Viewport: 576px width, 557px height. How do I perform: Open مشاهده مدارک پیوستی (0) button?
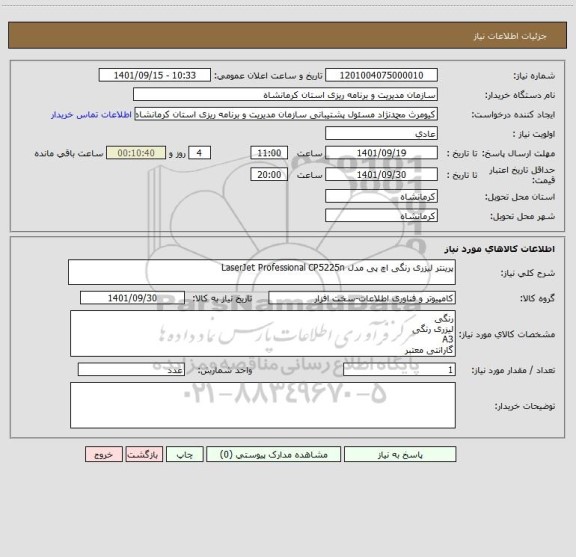point(274,454)
